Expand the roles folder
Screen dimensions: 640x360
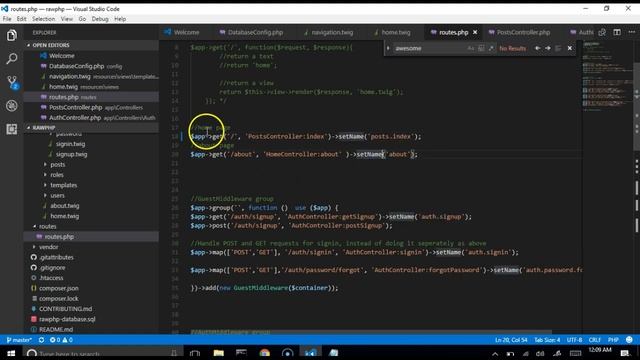pyautogui.click(x=56, y=175)
